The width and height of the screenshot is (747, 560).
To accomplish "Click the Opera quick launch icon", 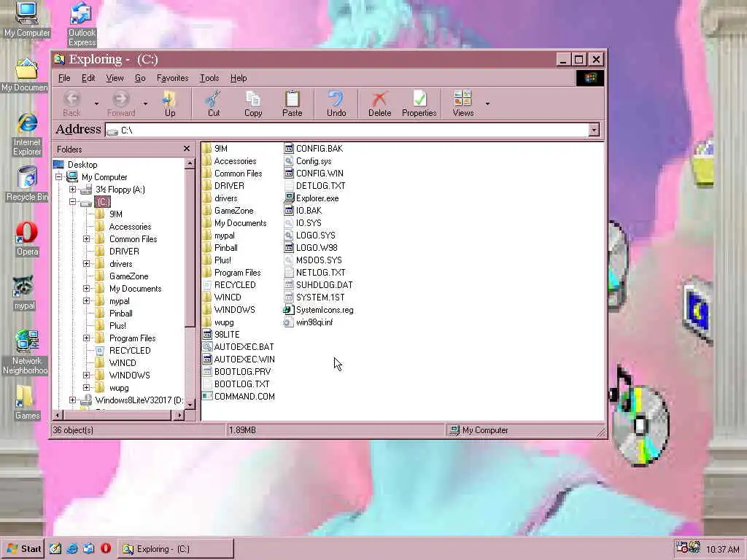I will 106,548.
